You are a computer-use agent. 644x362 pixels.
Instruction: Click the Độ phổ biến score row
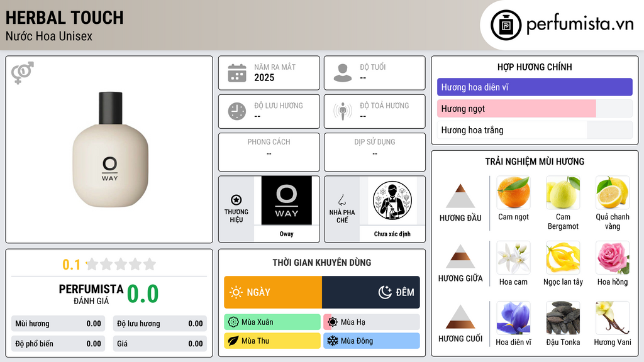click(x=58, y=344)
